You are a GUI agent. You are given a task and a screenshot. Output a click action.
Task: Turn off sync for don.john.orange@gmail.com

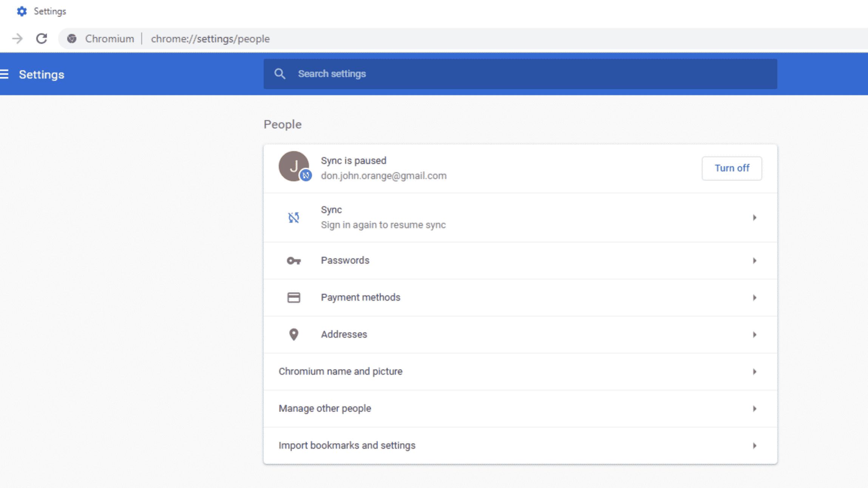coord(732,168)
